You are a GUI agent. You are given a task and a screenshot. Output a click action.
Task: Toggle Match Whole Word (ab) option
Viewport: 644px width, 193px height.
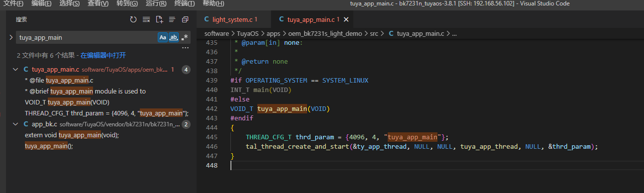click(x=174, y=37)
